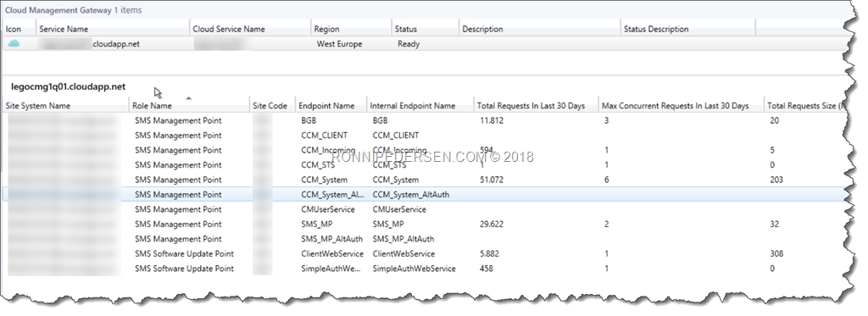
Task: Sort by Total Requests Size column
Action: tap(807, 106)
